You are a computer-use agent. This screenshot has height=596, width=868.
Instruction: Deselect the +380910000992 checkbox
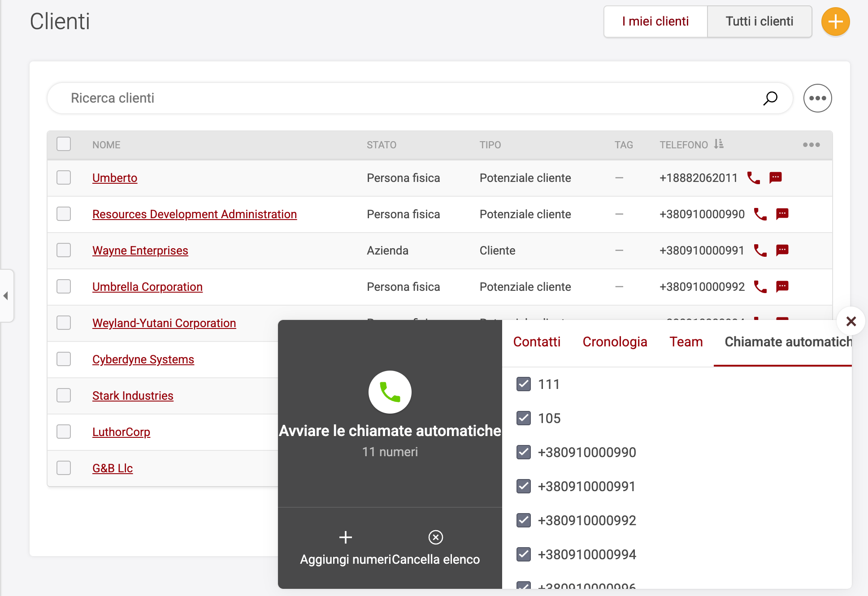(x=523, y=520)
